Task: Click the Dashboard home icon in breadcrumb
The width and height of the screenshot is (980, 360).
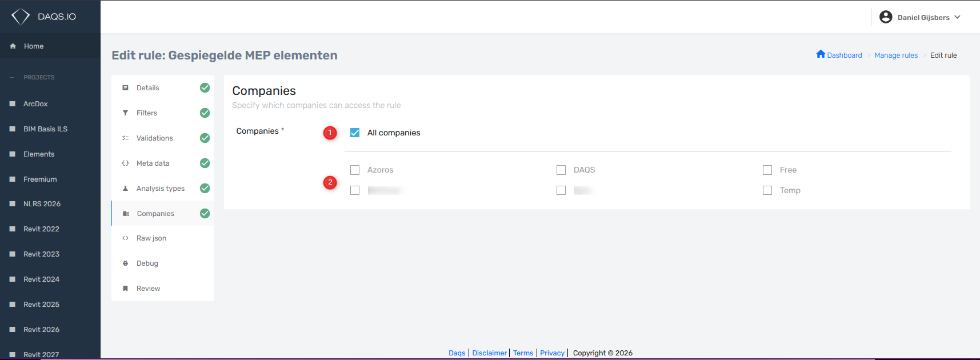Action: click(821, 54)
